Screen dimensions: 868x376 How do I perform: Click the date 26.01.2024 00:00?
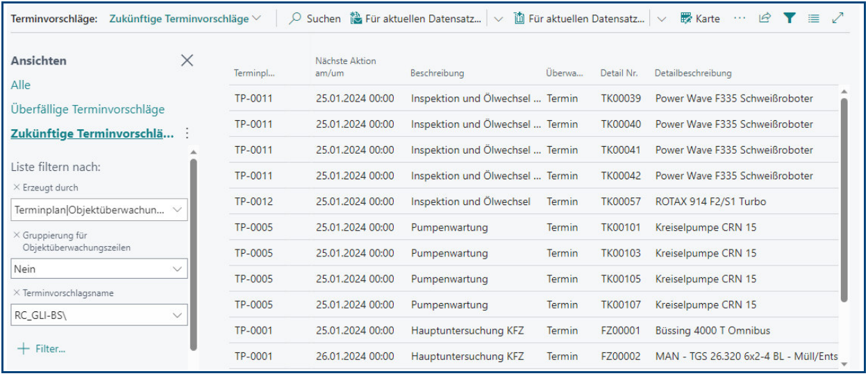point(355,357)
